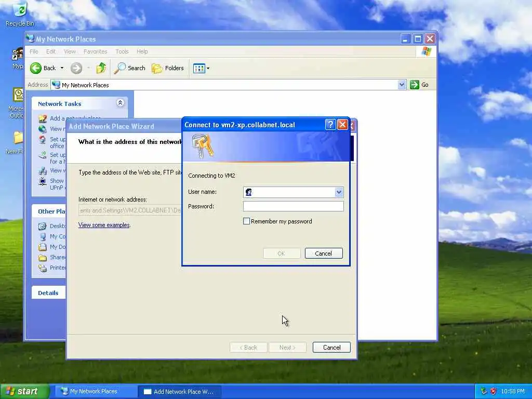This screenshot has height=399, width=532.
Task: Click the My Computer icon under Other Places
Action: point(43,236)
